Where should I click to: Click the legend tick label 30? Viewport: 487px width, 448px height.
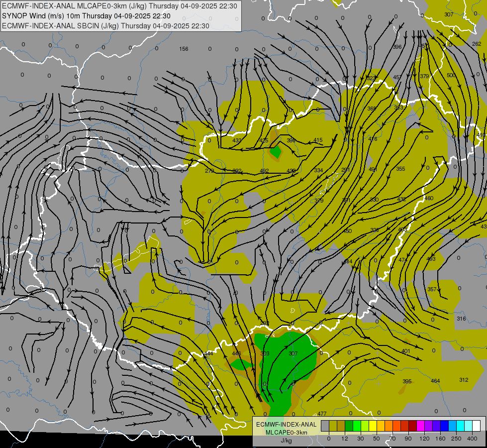click(x=360, y=439)
